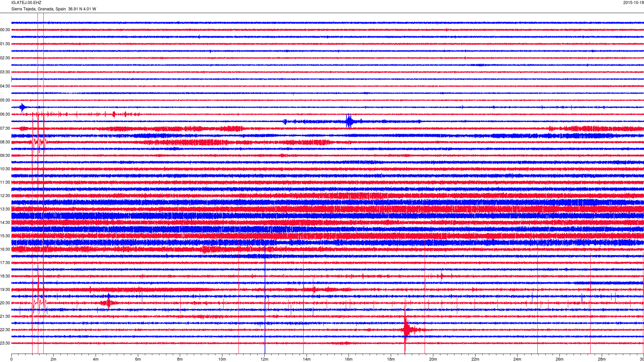The height and width of the screenshot is (362, 644).
Task: Click the 8m tick on time axis
Action: point(180,359)
